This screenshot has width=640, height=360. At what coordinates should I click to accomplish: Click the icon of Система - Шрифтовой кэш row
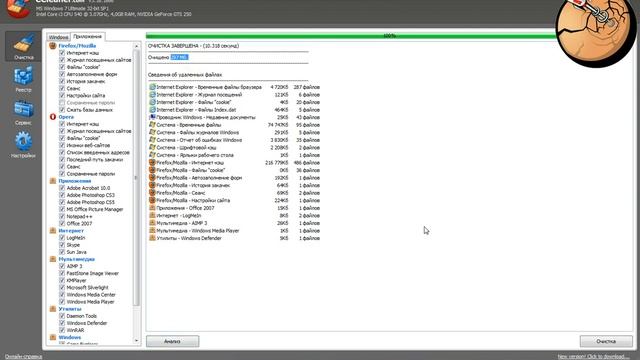pyautogui.click(x=152, y=147)
